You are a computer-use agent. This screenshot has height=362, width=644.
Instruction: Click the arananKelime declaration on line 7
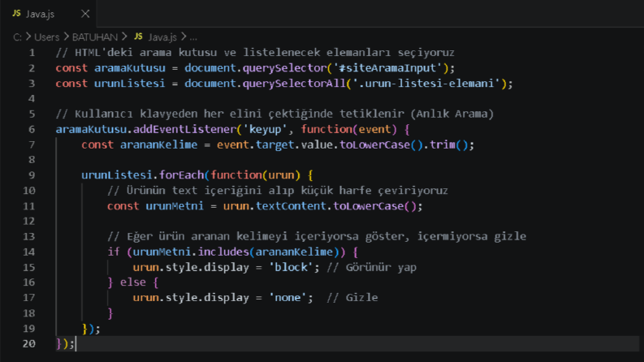pyautogui.click(x=159, y=145)
